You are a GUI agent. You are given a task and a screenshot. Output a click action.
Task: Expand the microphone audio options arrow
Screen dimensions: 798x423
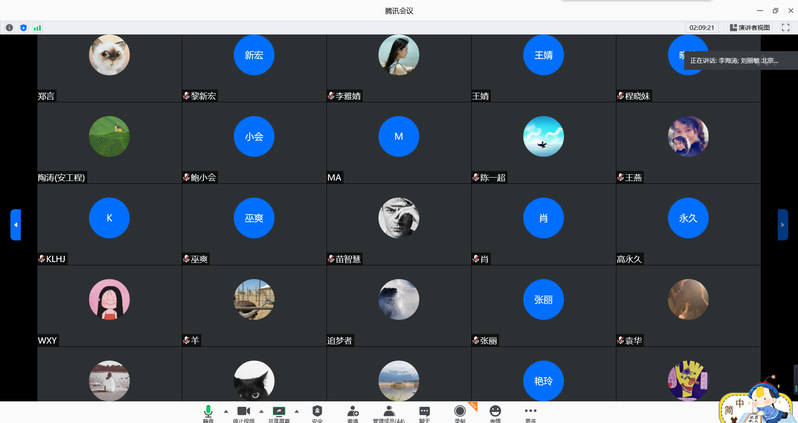pyautogui.click(x=225, y=411)
